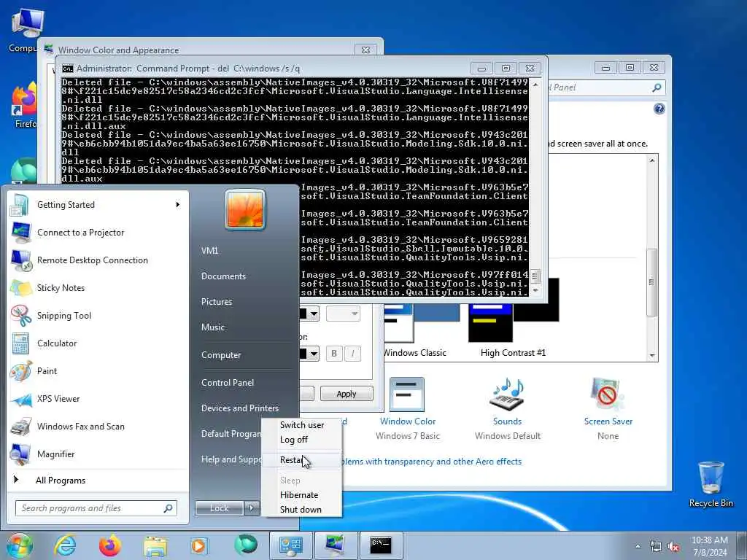Image resolution: width=747 pixels, height=560 pixels.
Task: Open Internet Explorer from taskbar
Action: [x=64, y=545]
